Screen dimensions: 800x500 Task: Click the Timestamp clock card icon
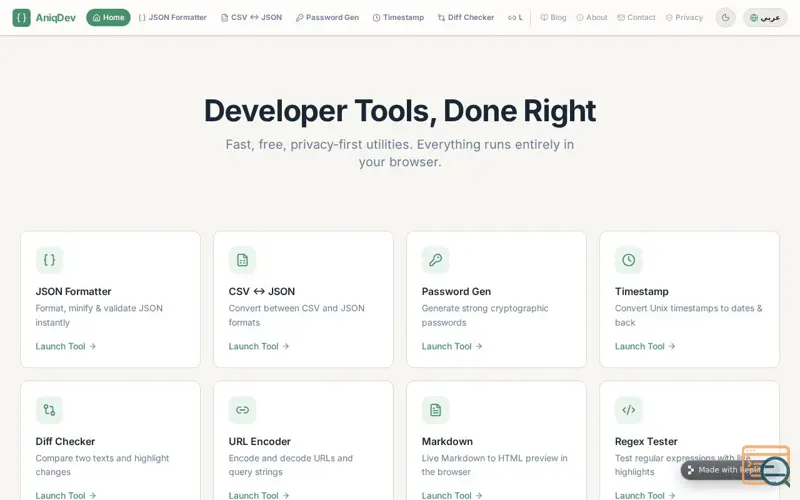point(629,260)
